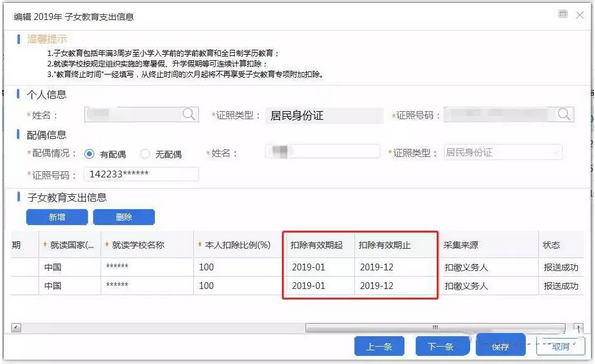The image size is (595, 364).
Task: Save the form with 保存
Action: (x=501, y=346)
